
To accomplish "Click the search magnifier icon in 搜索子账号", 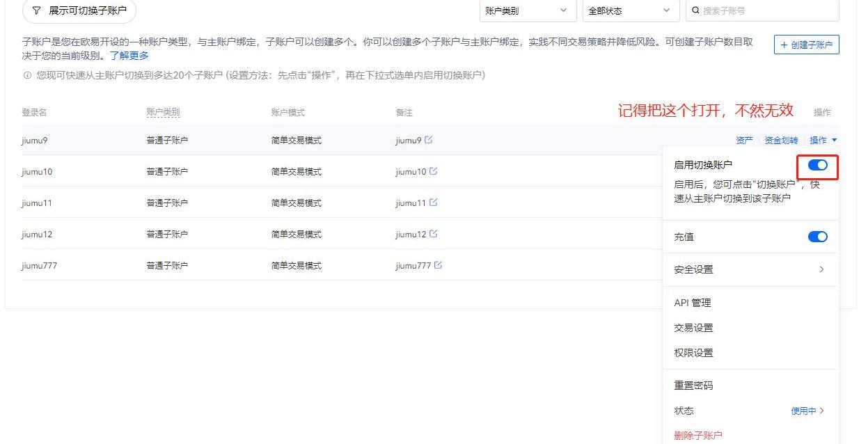I will pos(695,10).
